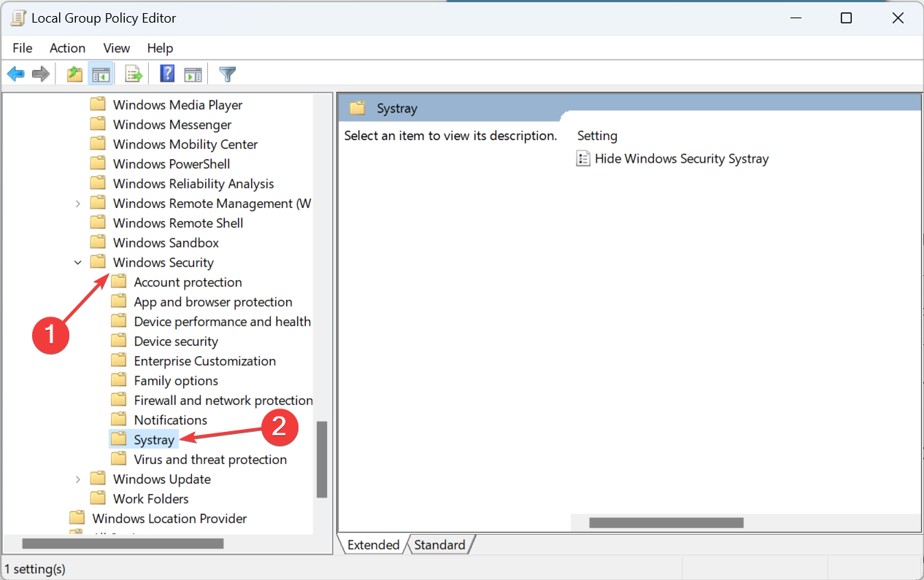Click 'Select an item to view its description.' text
924x580 pixels.
pos(450,136)
